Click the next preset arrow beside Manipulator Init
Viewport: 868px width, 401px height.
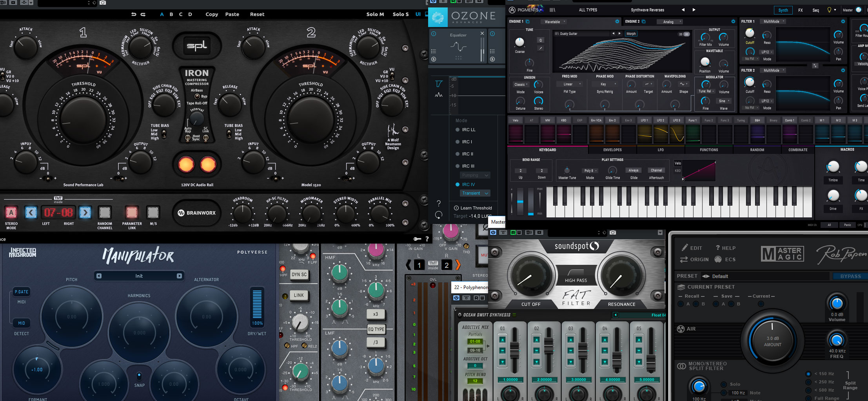179,276
